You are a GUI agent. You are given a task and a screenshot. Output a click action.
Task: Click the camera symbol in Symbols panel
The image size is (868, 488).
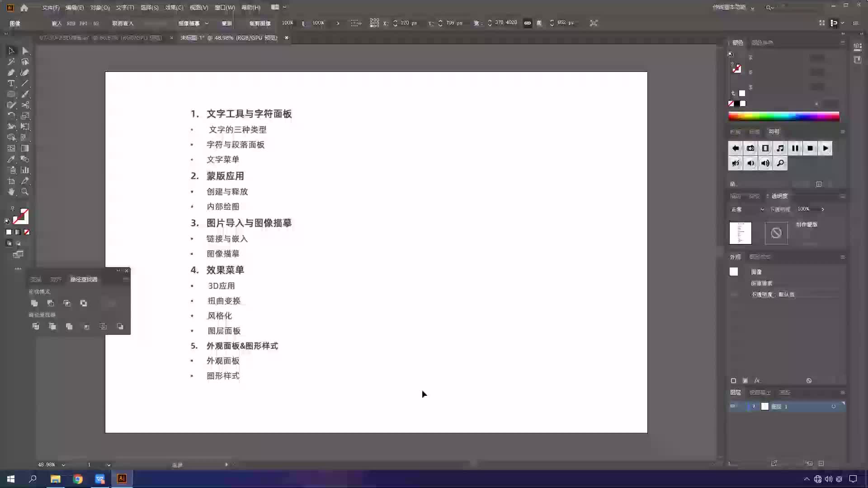(x=750, y=148)
